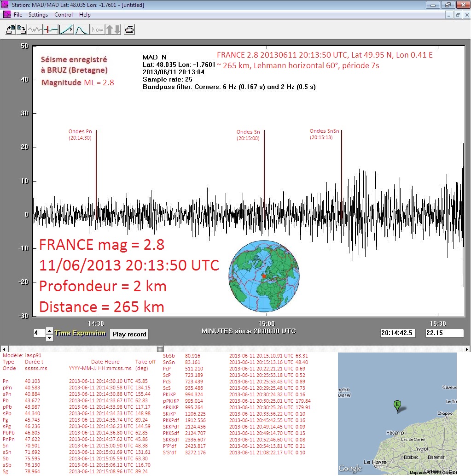Open the P-wave travel time curve tool

click(66, 29)
